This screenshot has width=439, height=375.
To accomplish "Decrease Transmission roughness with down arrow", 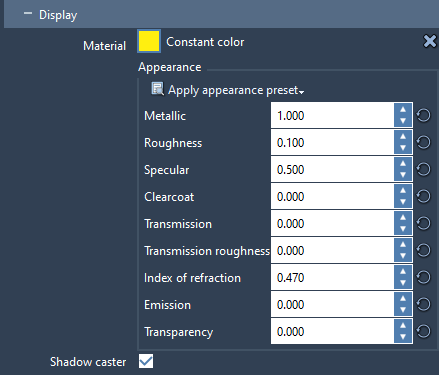I will (x=403, y=256).
